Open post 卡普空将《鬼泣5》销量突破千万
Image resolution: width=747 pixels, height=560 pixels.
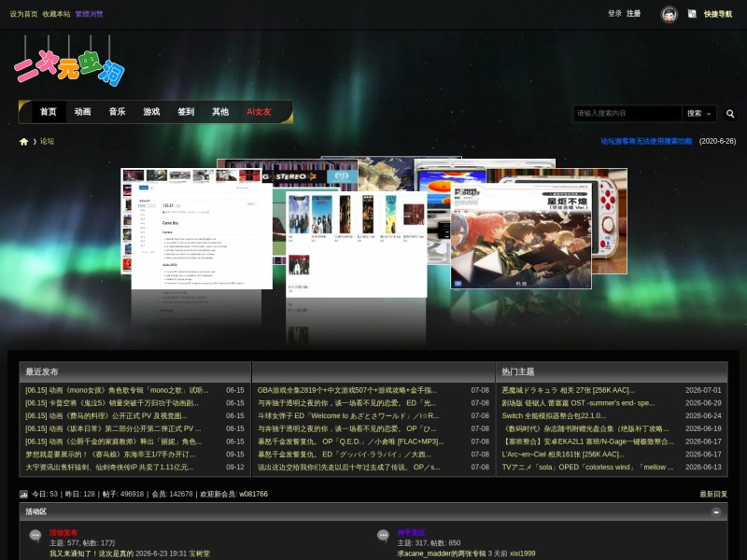coord(112,403)
